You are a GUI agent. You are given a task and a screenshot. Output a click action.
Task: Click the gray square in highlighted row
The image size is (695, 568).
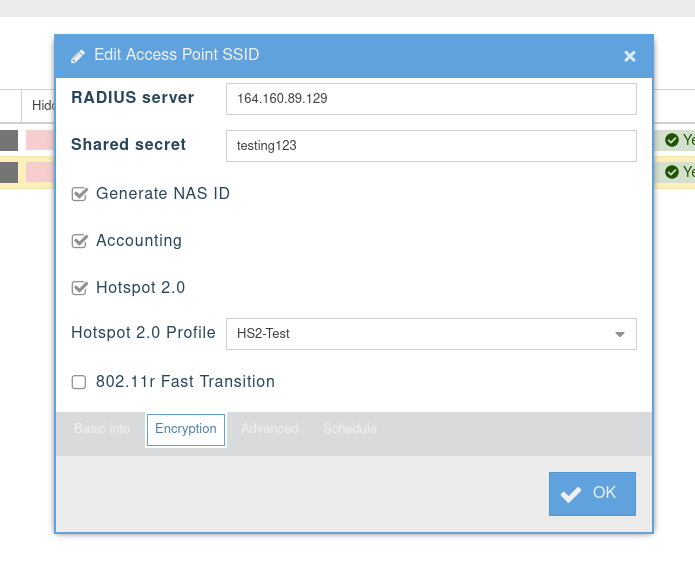[9, 172]
